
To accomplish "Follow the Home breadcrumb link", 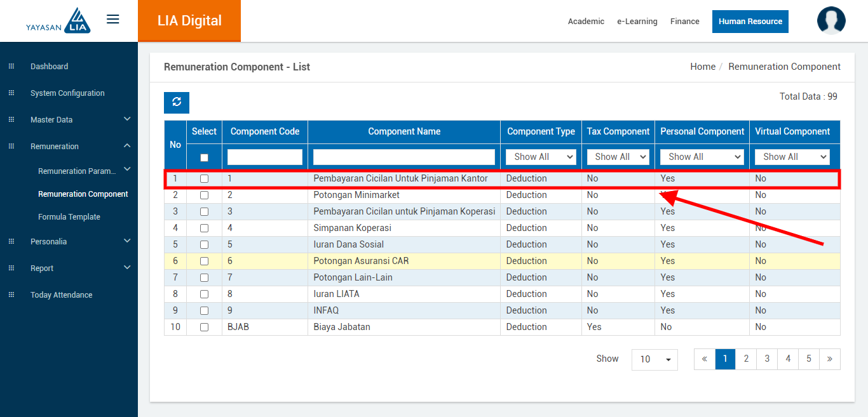I will (702, 67).
